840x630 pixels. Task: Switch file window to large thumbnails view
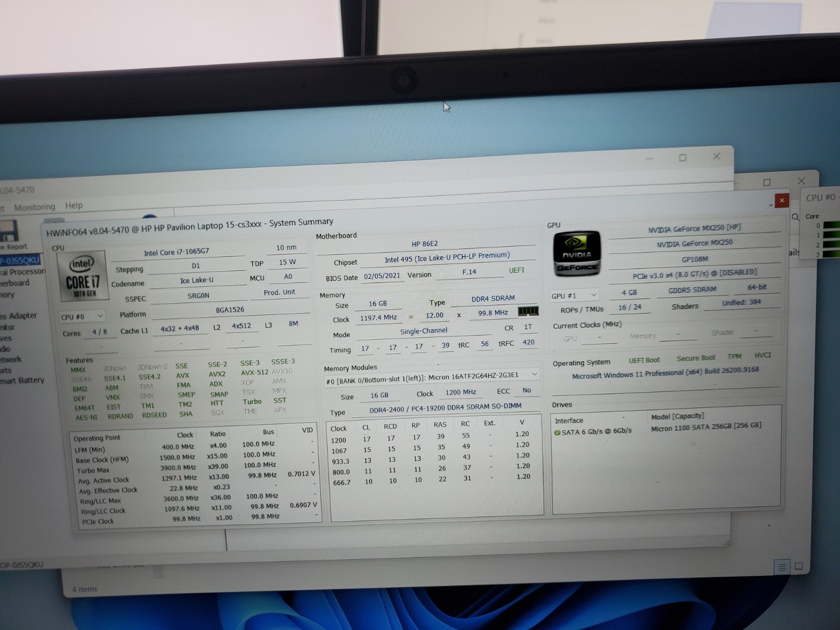pos(799,566)
